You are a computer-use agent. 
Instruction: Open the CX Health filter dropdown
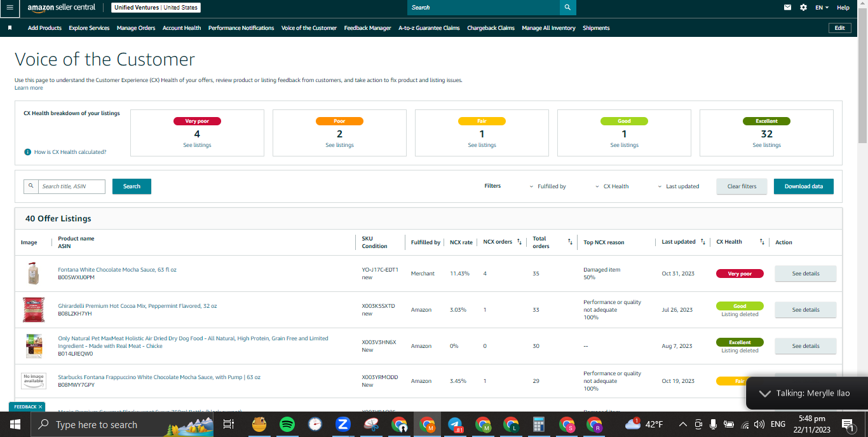pyautogui.click(x=612, y=186)
